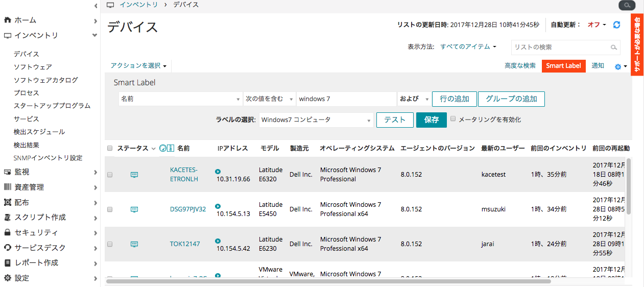
Task: Collapse the sidebar with the top arrow
Action: [96, 6]
